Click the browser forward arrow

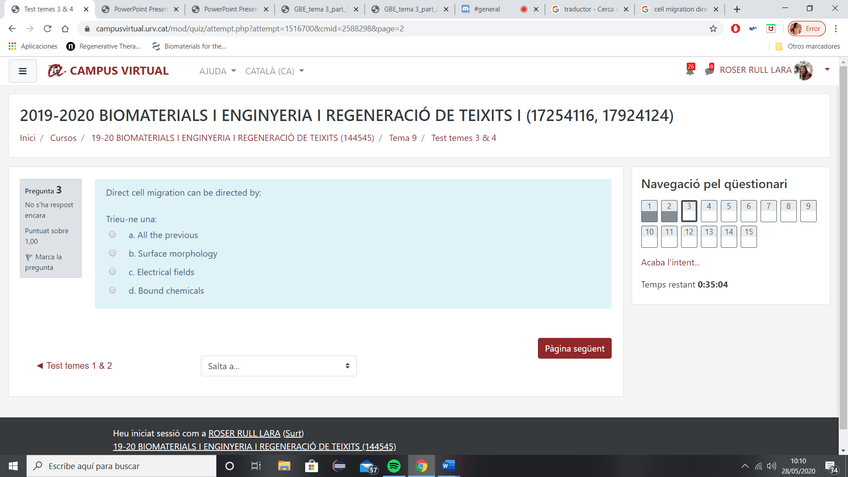point(30,29)
